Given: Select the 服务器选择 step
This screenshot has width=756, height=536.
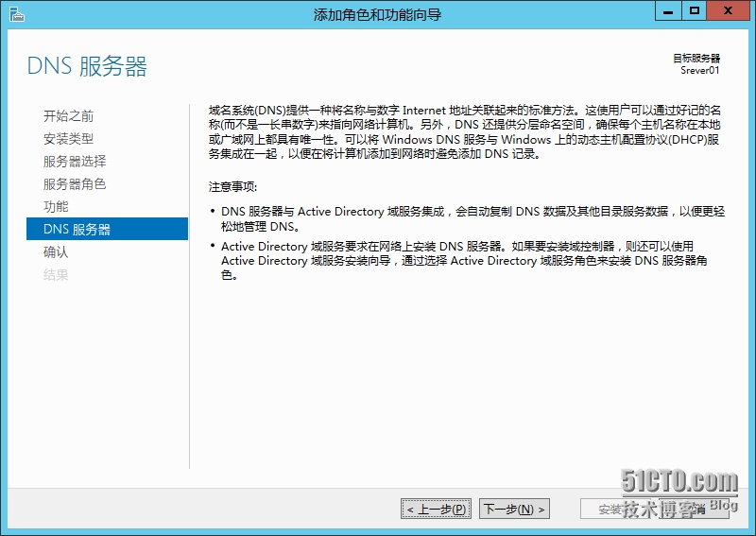Looking at the screenshot, I should click(75, 161).
